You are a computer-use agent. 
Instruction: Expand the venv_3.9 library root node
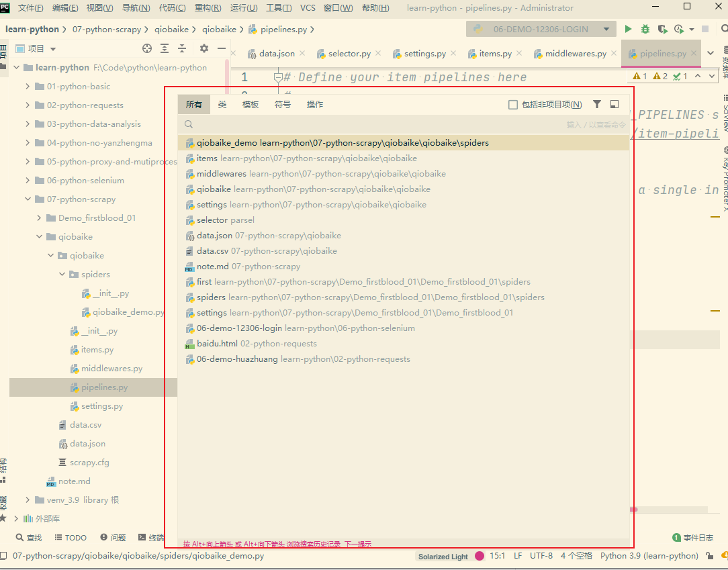28,500
